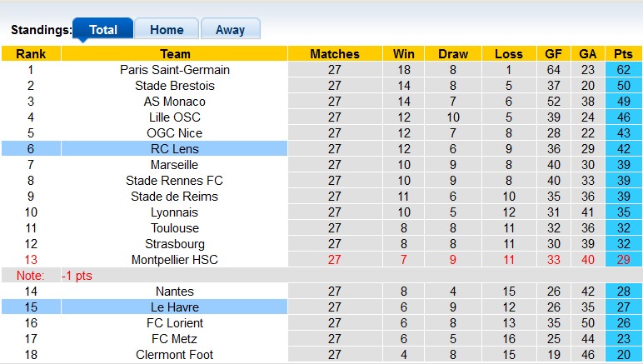This screenshot has height=364, width=643.
Task: Click Paris Saint-Germain's 62 points cell
Action: 624,70
